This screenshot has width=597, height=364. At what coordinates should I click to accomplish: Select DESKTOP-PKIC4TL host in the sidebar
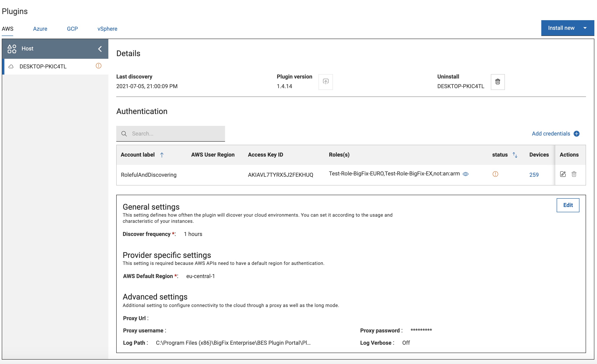(x=43, y=67)
